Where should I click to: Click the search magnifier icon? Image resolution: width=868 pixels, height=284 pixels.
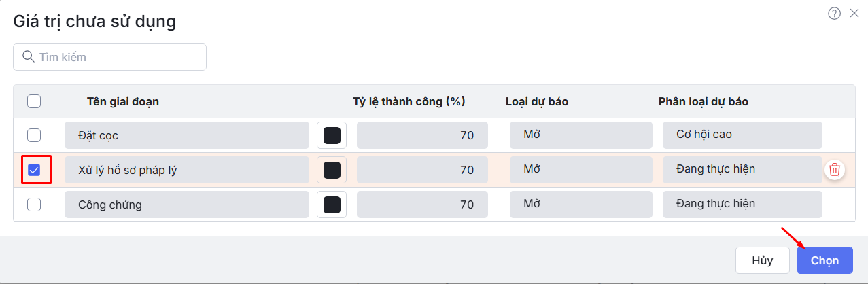point(29,57)
